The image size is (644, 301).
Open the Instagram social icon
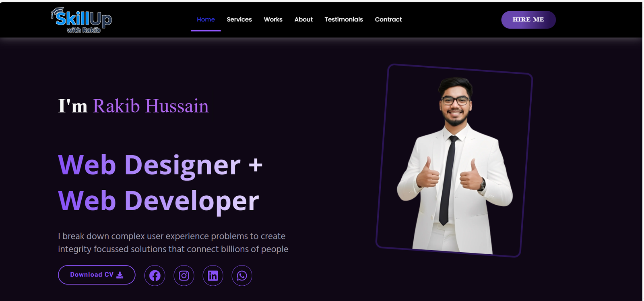pyautogui.click(x=184, y=276)
